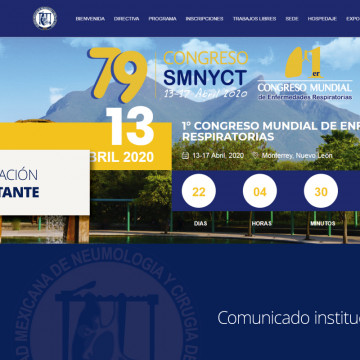The image size is (360, 360).
Task: Open the SEDE menu item
Action: tap(292, 19)
